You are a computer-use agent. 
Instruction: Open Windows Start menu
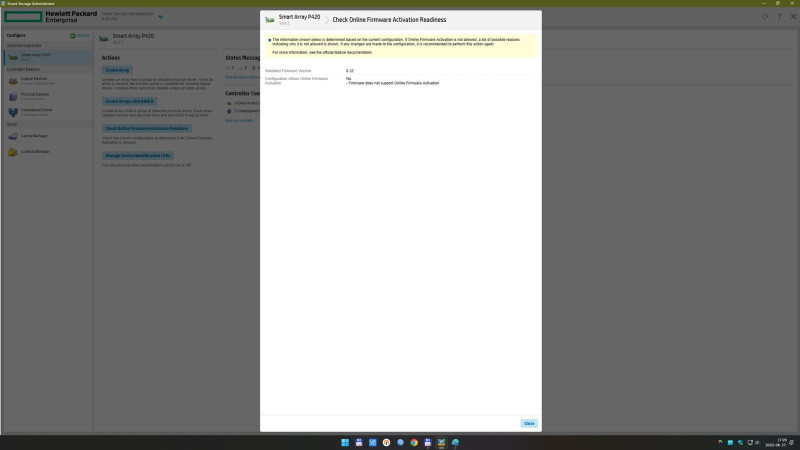click(x=345, y=442)
